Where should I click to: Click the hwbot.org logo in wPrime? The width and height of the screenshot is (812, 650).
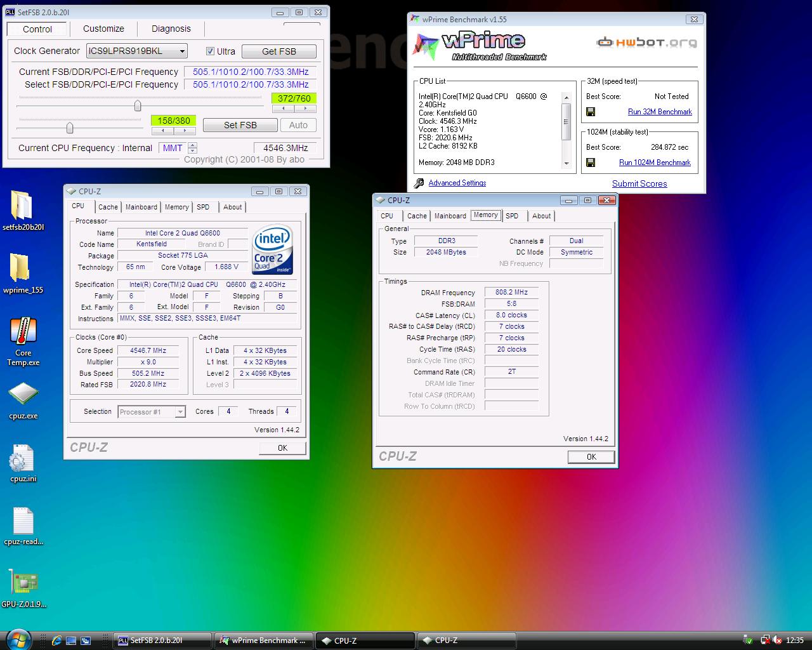pos(646,43)
